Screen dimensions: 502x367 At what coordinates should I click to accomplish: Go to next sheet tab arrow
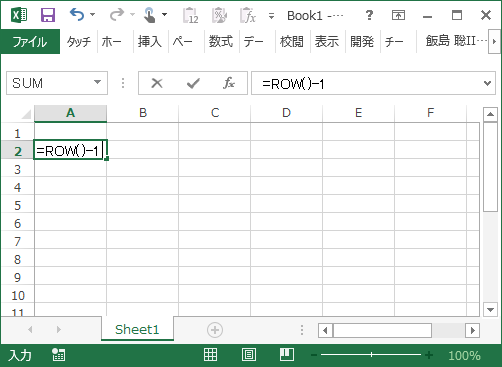click(59, 330)
